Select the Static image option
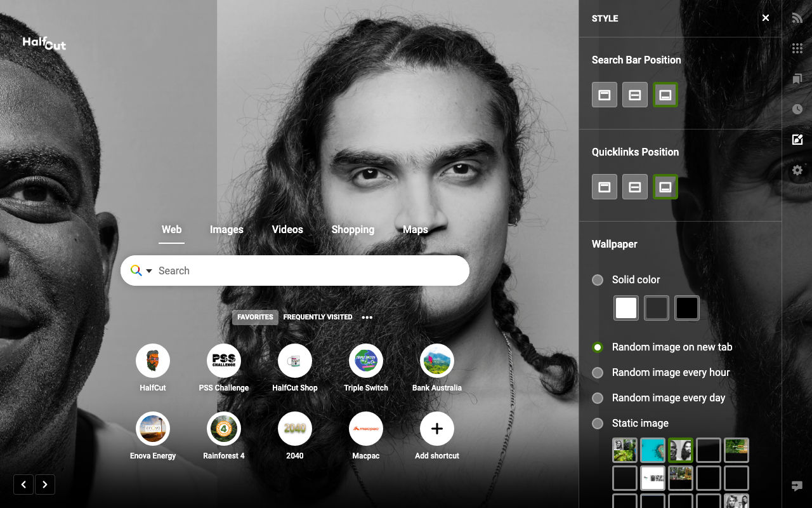This screenshot has width=812, height=508. [x=598, y=424]
